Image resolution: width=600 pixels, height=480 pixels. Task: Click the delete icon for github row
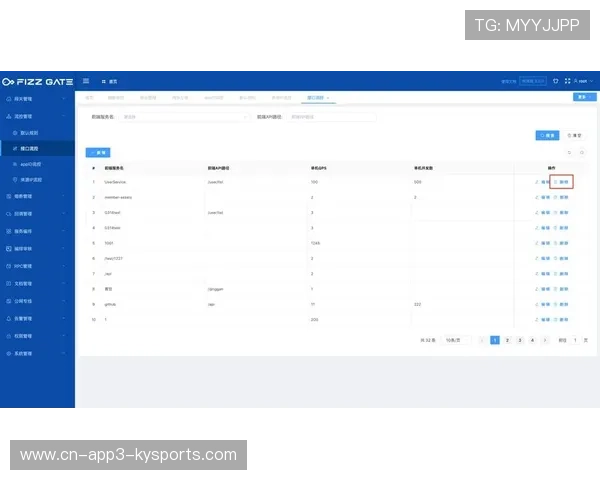(562, 304)
